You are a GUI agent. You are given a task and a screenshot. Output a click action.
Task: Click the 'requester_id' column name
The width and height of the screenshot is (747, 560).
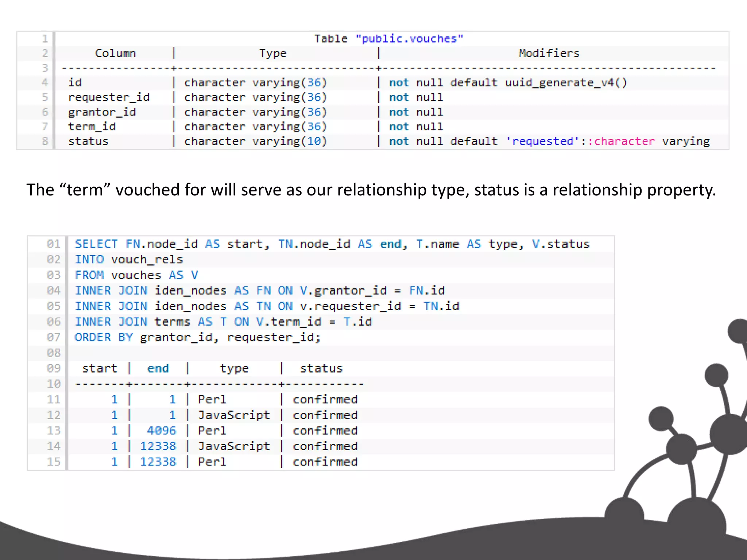pos(109,97)
